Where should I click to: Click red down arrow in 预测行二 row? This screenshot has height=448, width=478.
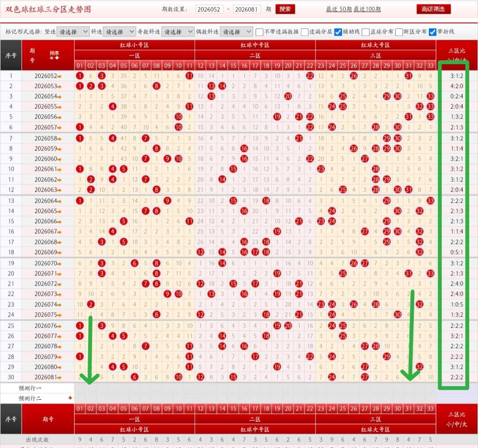tap(70, 398)
